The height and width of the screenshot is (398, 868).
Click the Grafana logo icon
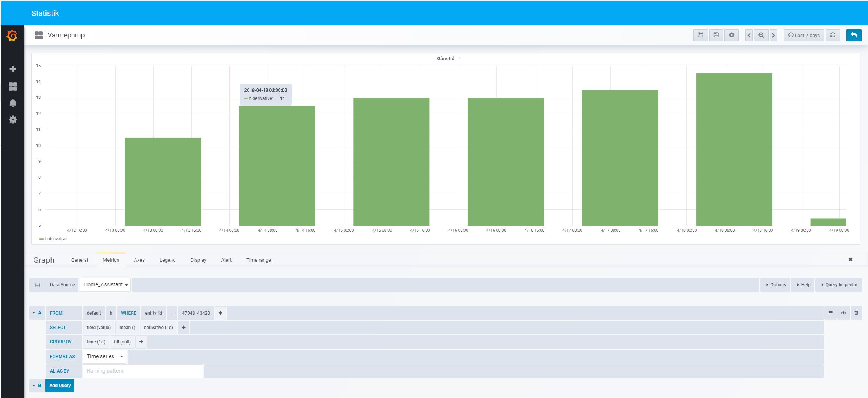pos(12,36)
